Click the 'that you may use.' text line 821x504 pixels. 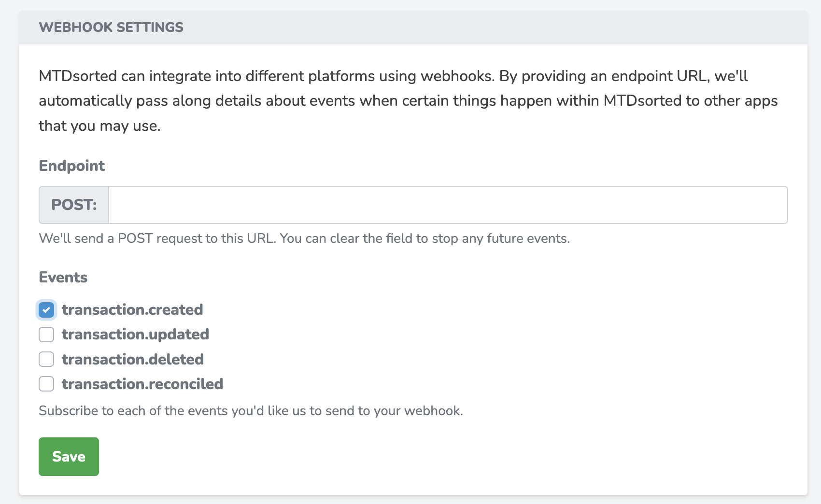[99, 126]
